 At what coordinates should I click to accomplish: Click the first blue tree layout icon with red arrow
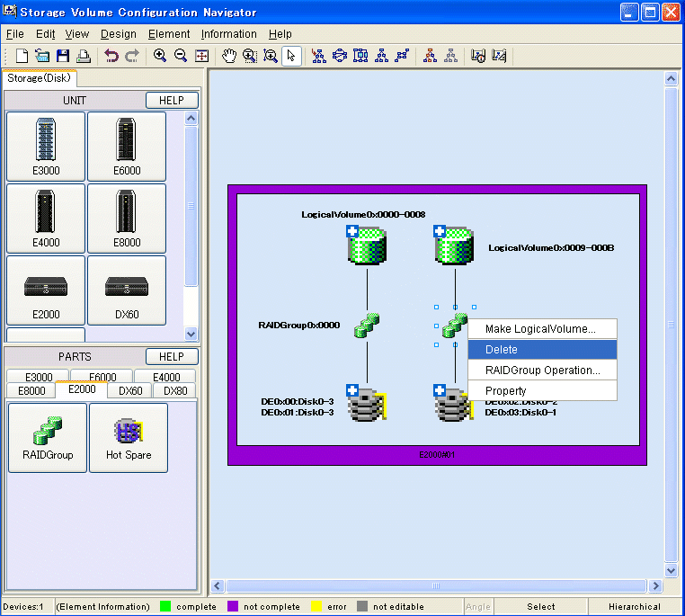318,56
